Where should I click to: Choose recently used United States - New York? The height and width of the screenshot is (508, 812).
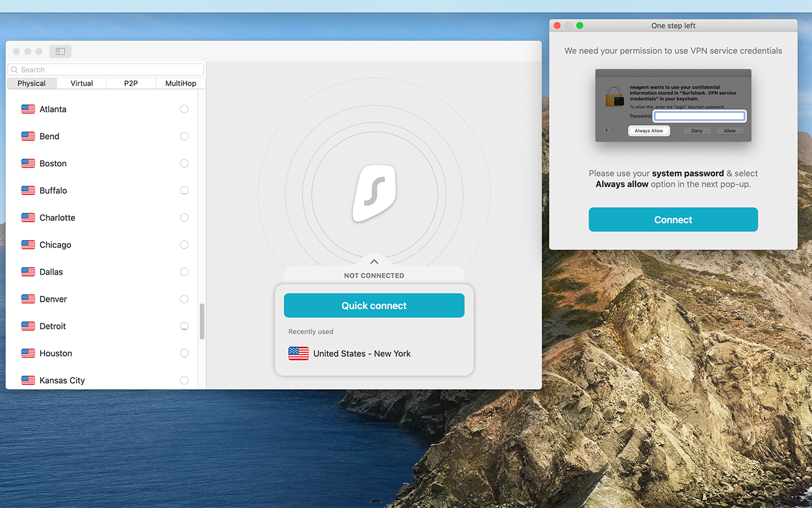pyautogui.click(x=374, y=354)
